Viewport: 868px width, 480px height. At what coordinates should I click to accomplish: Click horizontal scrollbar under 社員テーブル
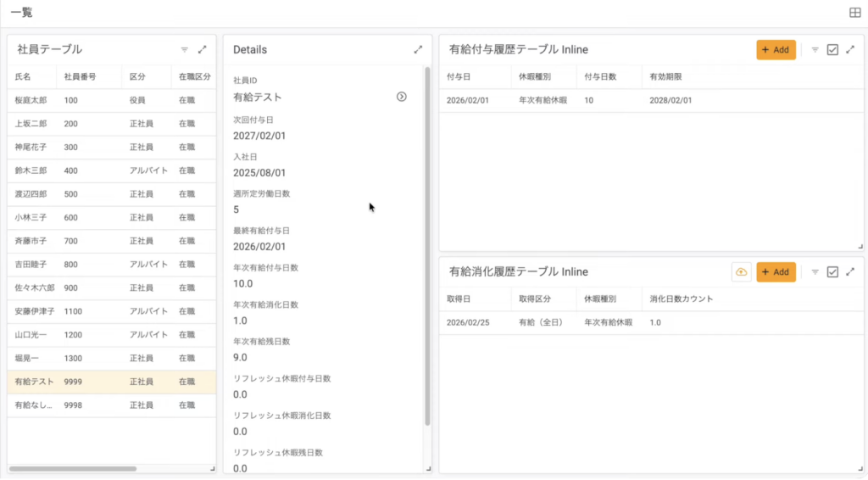click(x=73, y=468)
